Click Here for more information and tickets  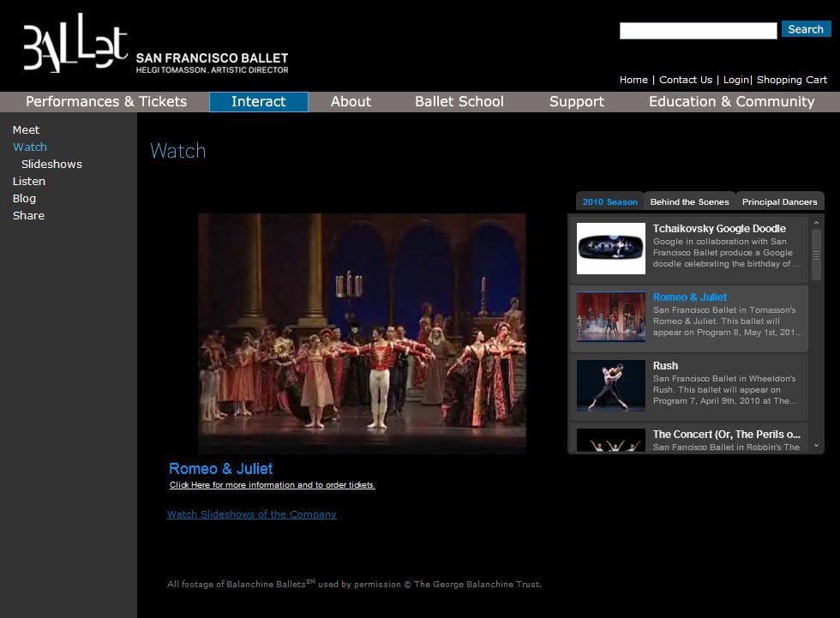click(273, 484)
